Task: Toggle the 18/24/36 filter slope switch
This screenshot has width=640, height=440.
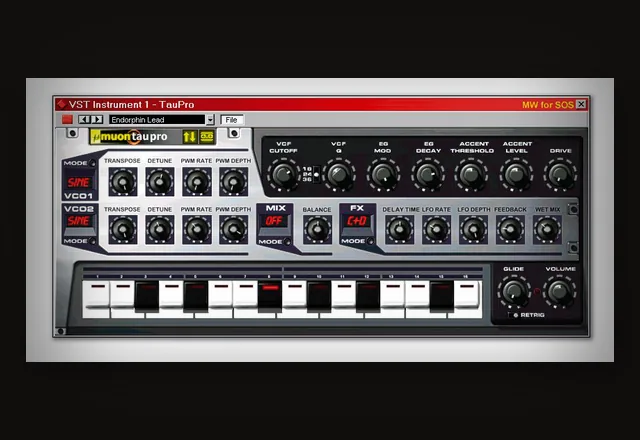Action: (316, 174)
